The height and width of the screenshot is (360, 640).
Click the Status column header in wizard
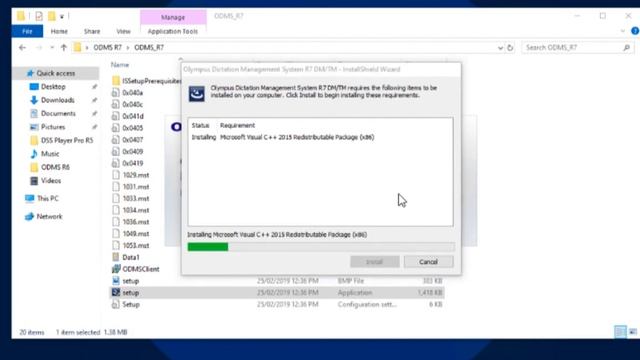click(200, 125)
